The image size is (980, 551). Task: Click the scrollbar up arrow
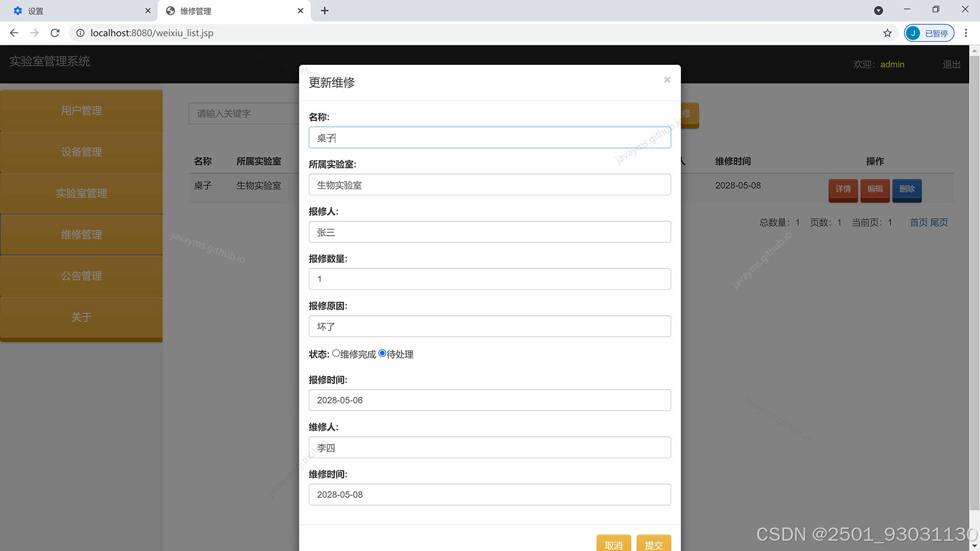(974, 51)
